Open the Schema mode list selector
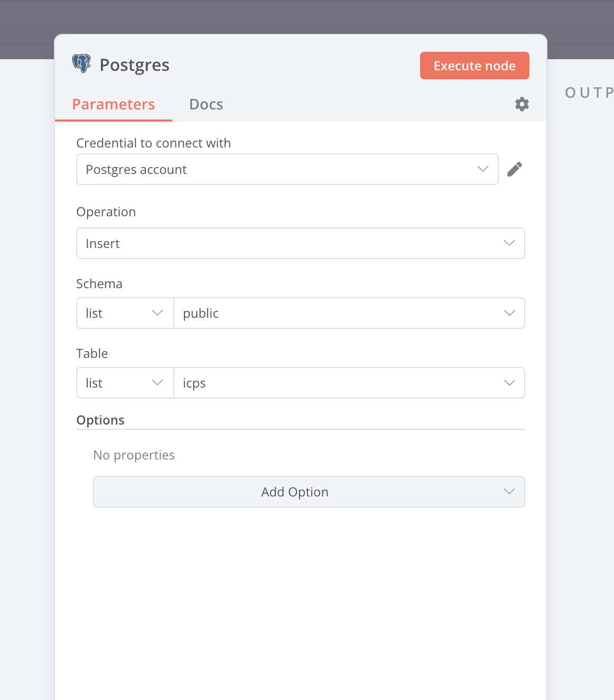This screenshot has height=700, width=614. (x=125, y=313)
